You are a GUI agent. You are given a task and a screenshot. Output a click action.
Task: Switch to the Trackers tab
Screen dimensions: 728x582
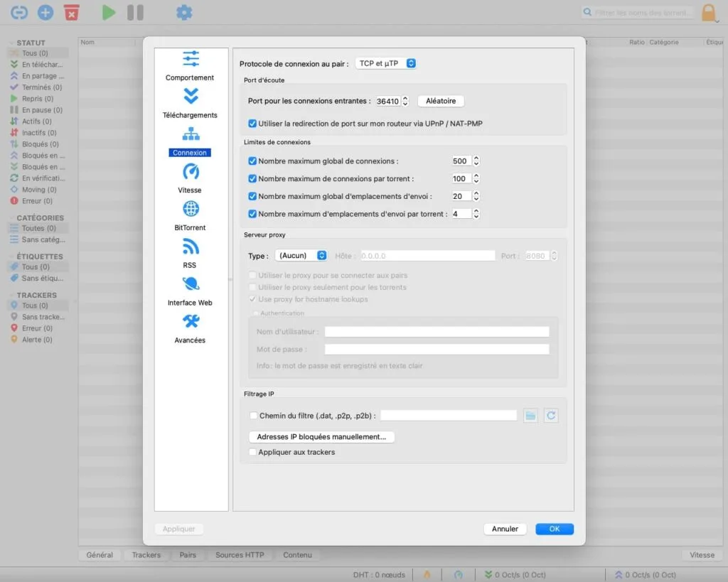(146, 554)
